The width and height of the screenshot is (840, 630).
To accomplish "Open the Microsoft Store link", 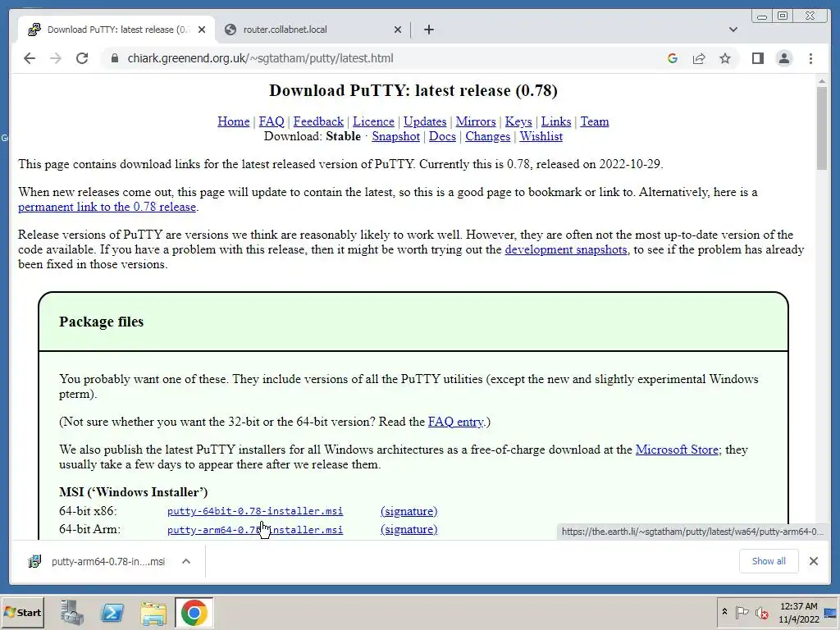I will click(x=677, y=450).
